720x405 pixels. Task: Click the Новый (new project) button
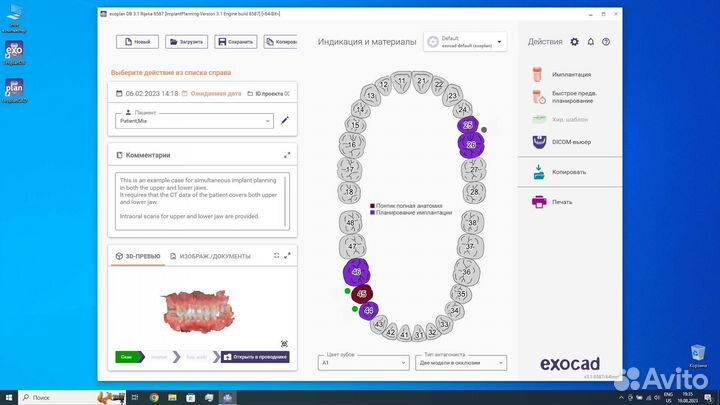point(137,42)
